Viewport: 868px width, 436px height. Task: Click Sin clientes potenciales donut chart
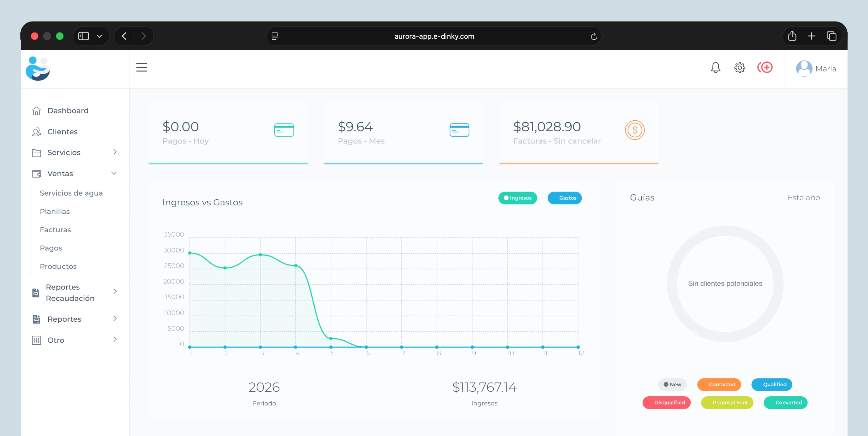point(725,284)
